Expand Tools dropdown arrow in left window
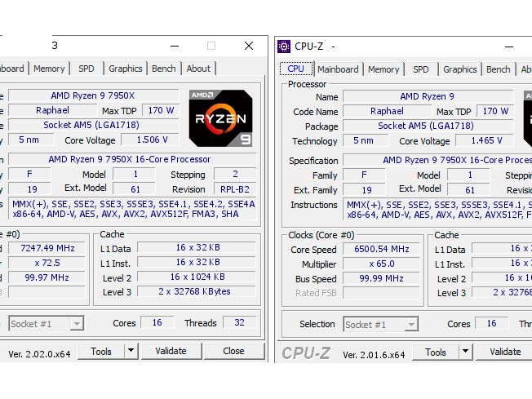This screenshot has width=532, height=399. pyautogui.click(x=131, y=351)
